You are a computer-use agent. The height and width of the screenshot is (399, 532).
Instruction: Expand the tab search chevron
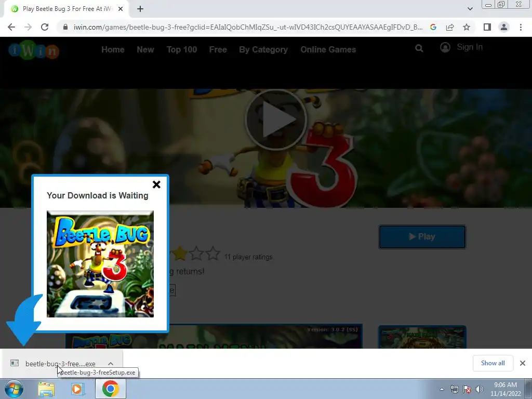coord(470,9)
